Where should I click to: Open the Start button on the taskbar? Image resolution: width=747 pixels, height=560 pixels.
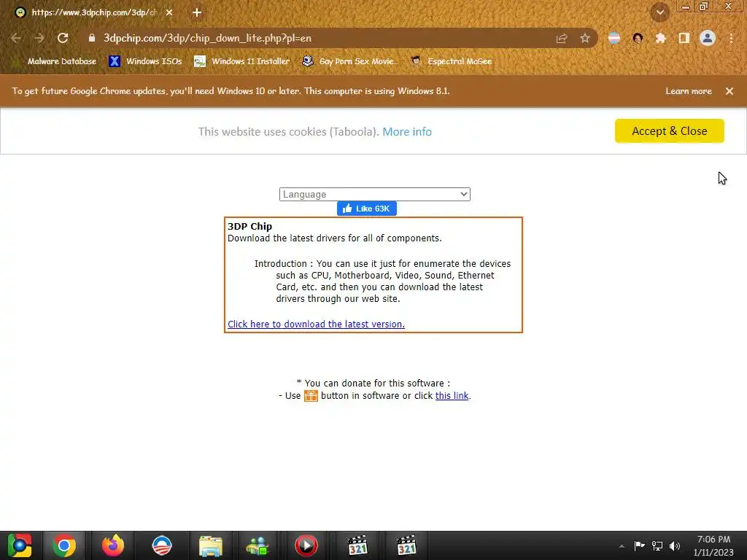coord(20,545)
